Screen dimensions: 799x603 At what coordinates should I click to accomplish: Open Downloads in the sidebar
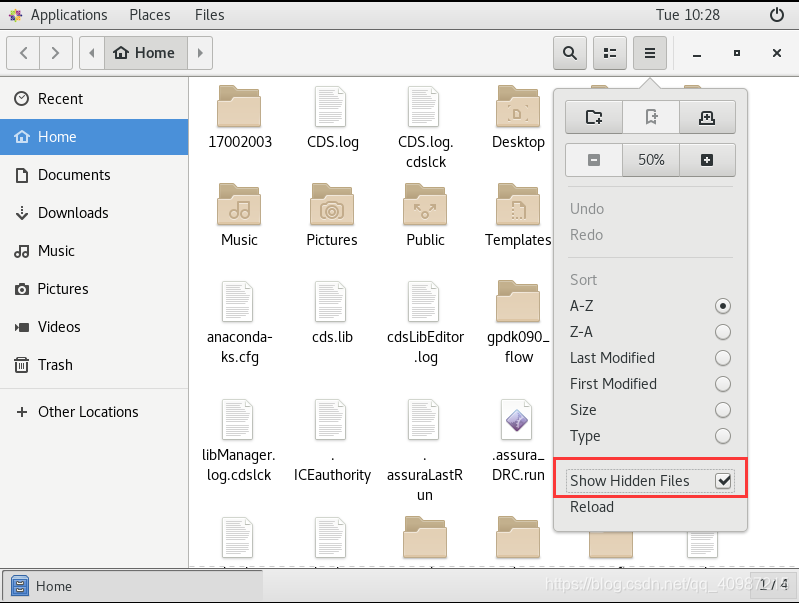(73, 213)
